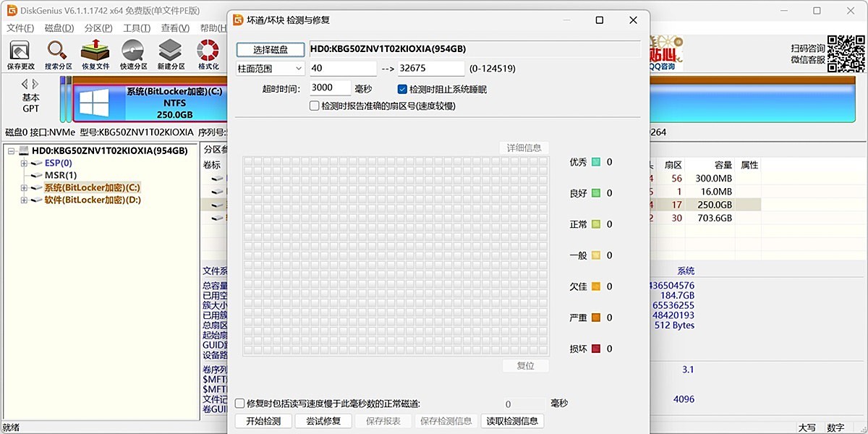Click inside the 超时时间 milliseconds input field
The image size is (868, 434).
330,88
